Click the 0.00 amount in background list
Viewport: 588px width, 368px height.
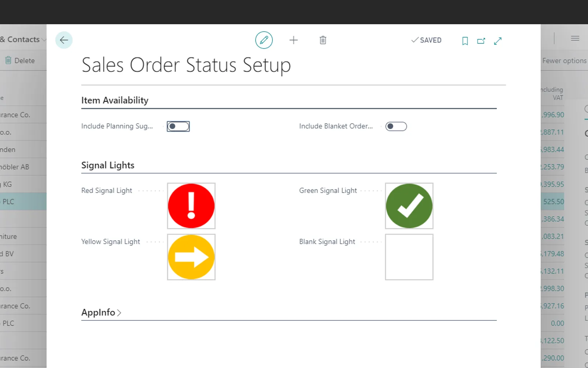click(557, 323)
